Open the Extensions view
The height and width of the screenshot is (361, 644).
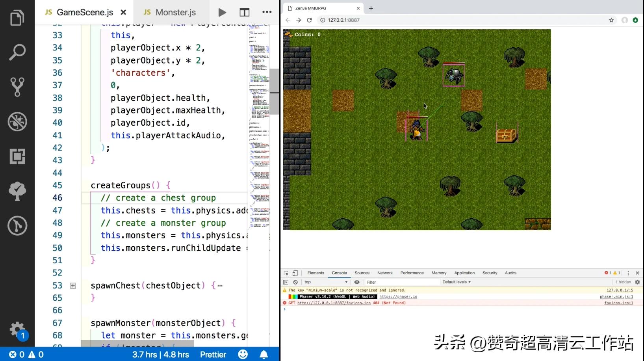point(17,156)
